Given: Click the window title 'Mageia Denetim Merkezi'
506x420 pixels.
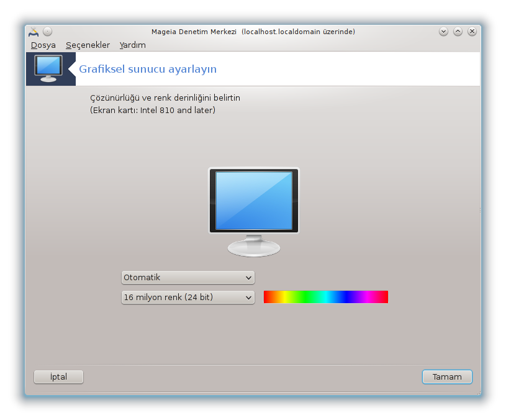Looking at the screenshot, I should tap(194, 32).
